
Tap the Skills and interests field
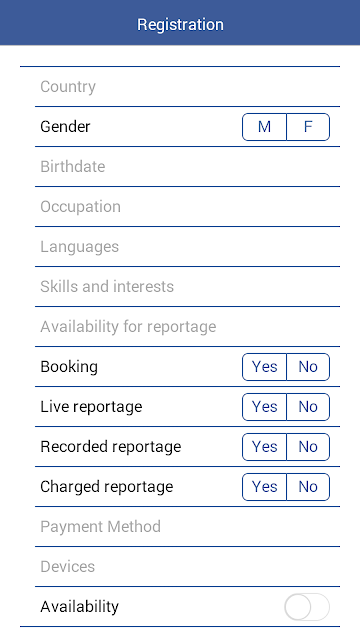(187, 287)
